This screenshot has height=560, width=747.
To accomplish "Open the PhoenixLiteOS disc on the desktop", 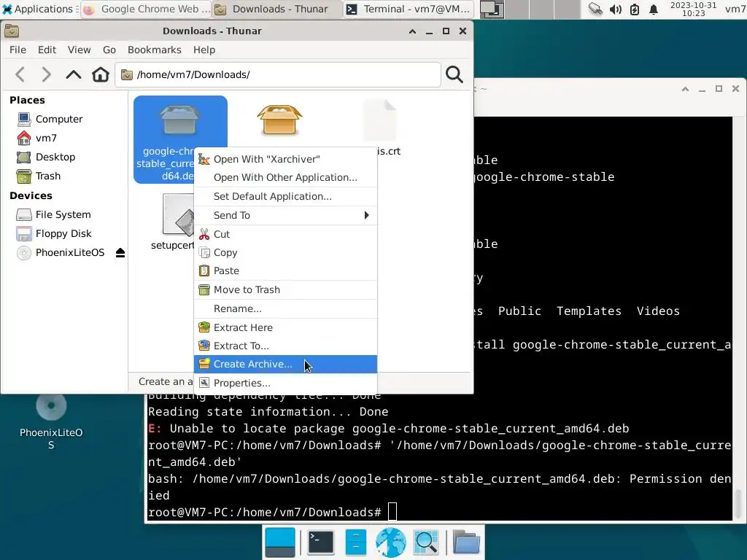I will pyautogui.click(x=51, y=406).
